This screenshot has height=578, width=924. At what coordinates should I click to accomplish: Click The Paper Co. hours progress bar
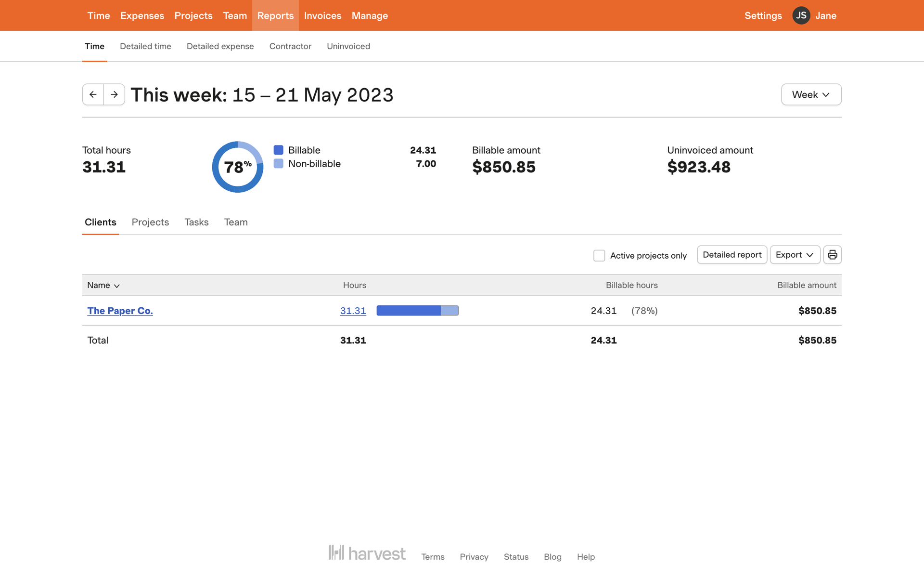tap(418, 311)
